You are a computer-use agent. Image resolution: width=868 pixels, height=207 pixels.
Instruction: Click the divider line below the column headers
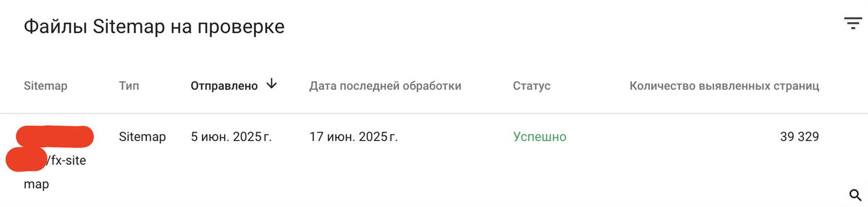click(x=434, y=113)
